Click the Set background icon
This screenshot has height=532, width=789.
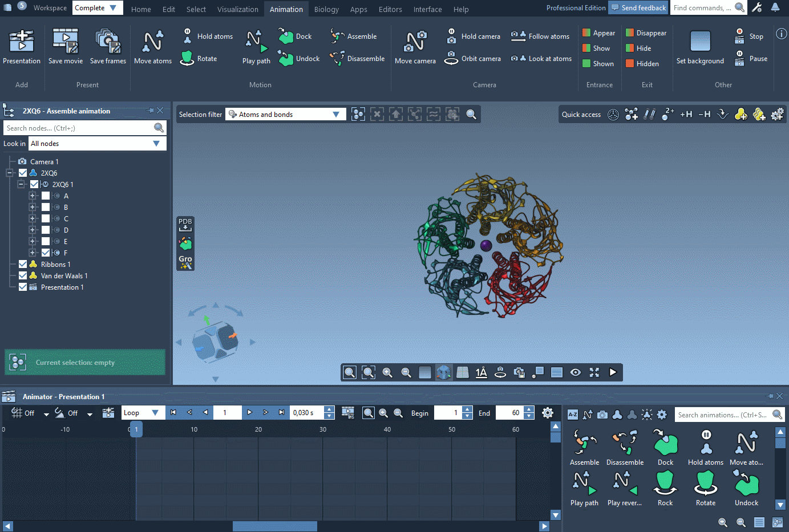pos(700,46)
